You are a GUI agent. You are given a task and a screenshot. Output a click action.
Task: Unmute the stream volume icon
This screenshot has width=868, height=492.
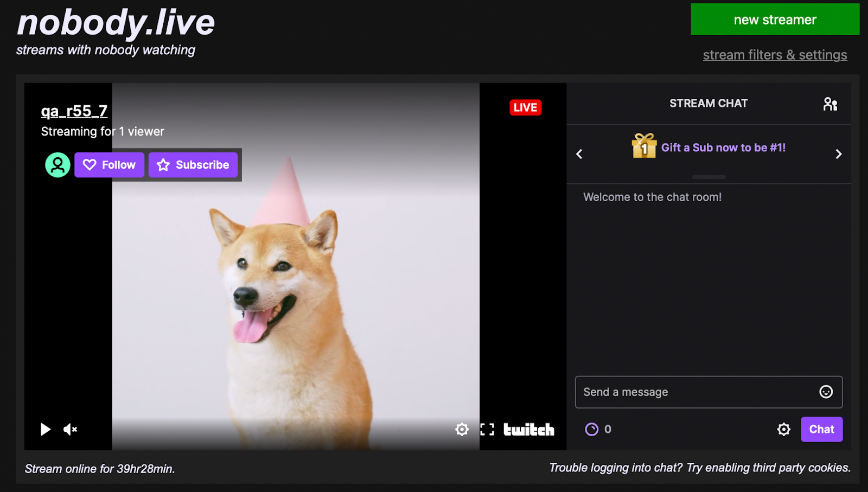[71, 430]
